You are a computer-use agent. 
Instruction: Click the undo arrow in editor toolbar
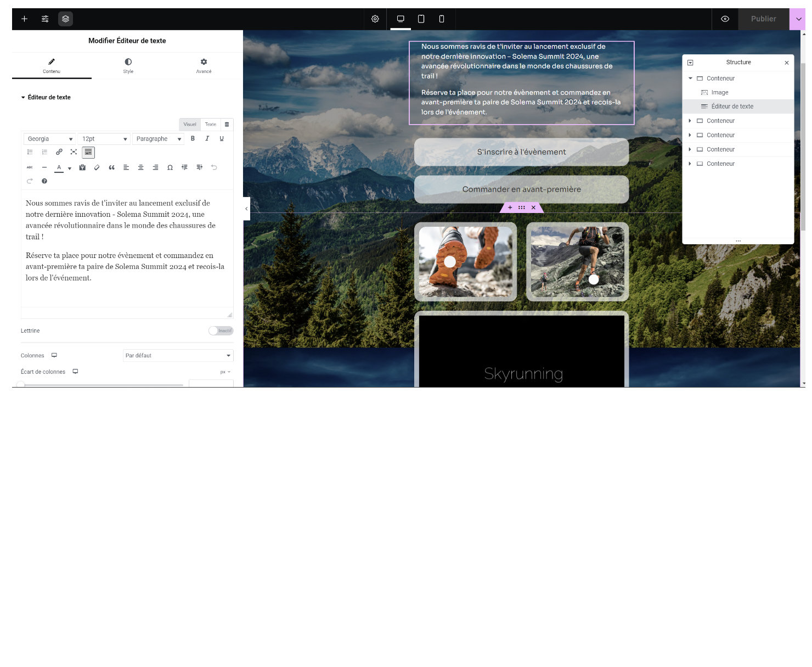214,167
